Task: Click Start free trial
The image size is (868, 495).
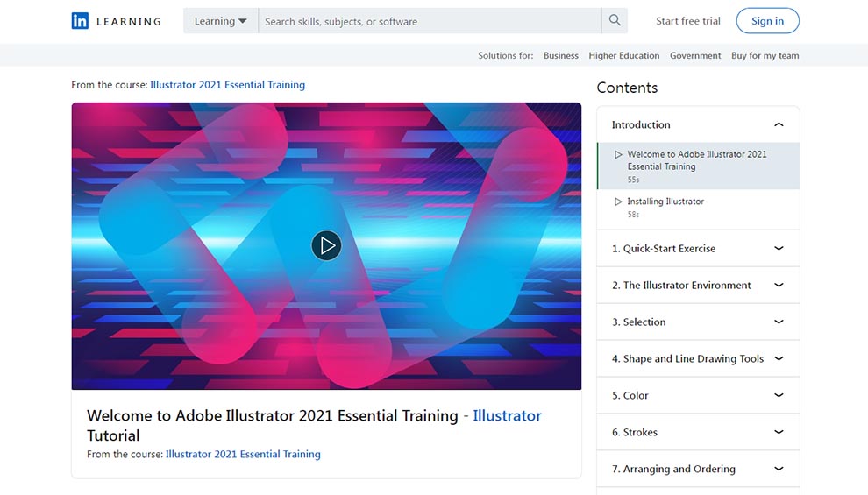Action: point(688,21)
